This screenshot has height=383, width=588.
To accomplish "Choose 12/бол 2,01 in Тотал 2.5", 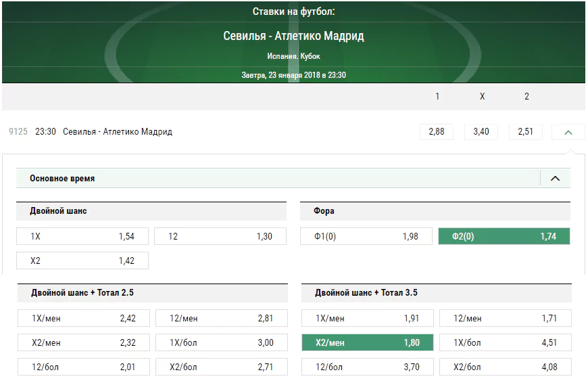I will 84,367.
